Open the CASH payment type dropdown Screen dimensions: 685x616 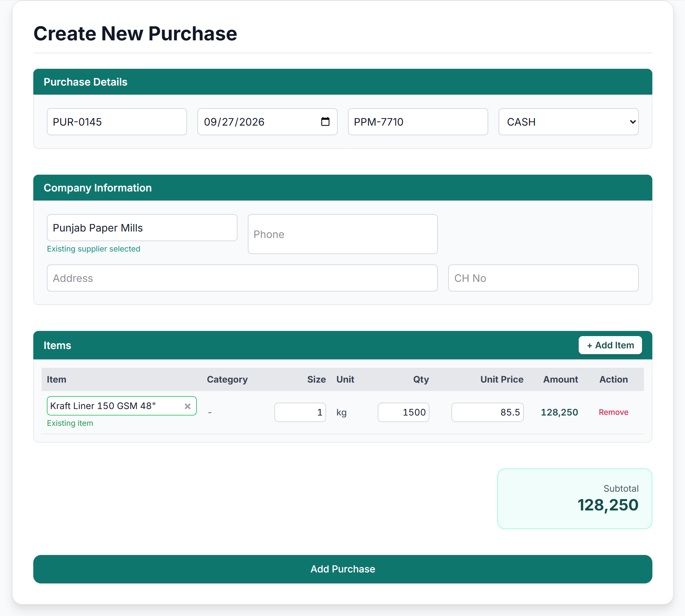(568, 122)
